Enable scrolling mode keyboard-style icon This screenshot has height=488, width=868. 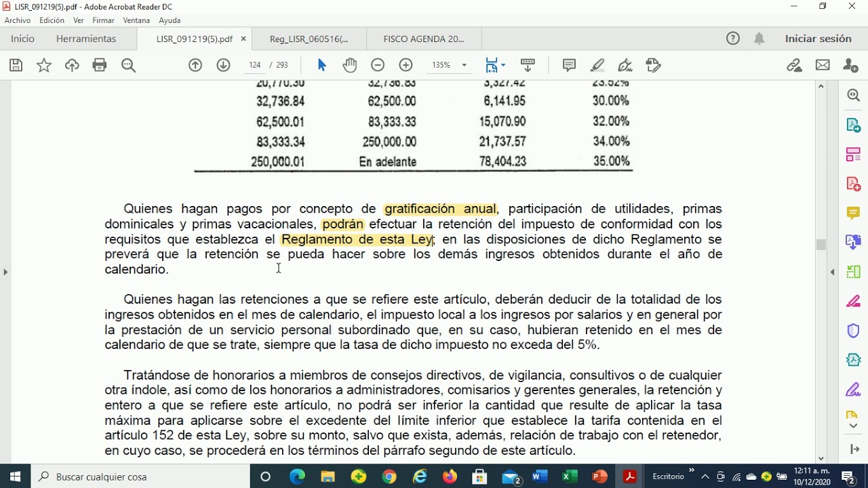point(528,65)
